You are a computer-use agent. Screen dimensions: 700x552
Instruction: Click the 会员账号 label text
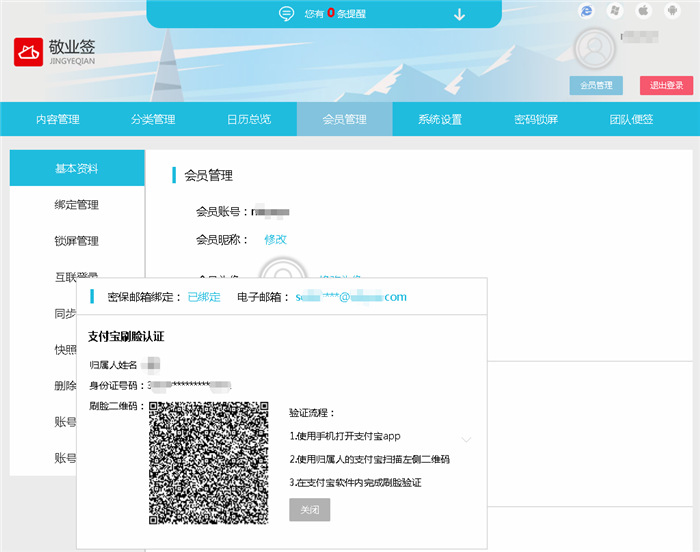(x=221, y=211)
